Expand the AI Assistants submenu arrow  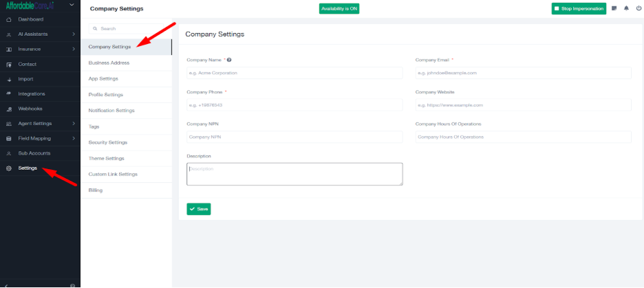[x=73, y=34]
